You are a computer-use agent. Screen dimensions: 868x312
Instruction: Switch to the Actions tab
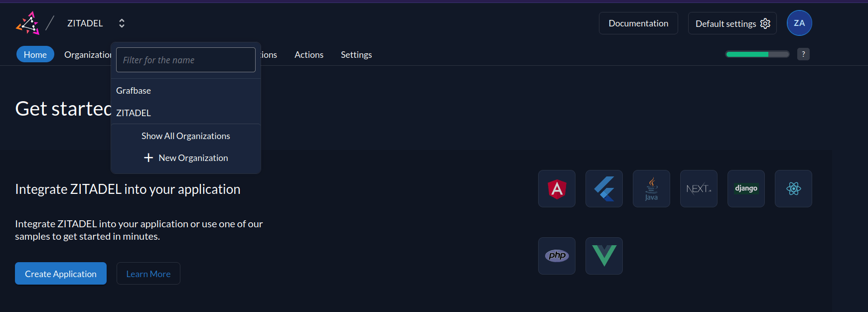309,55
